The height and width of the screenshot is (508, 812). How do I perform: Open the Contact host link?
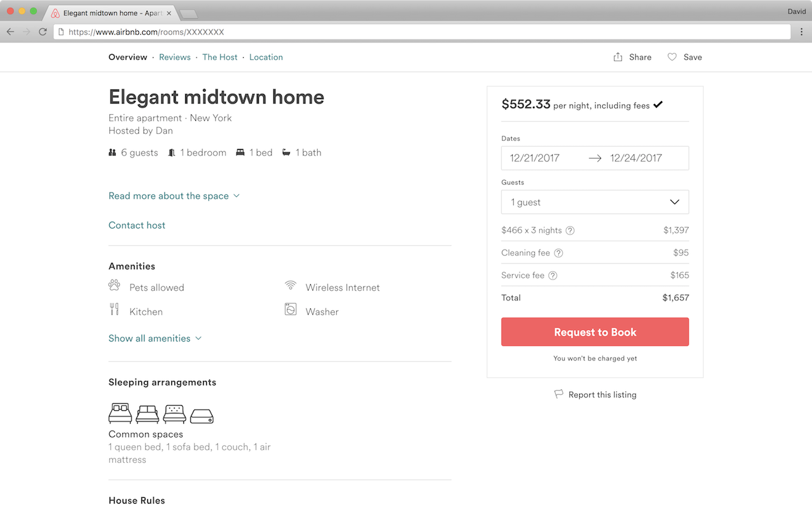pyautogui.click(x=136, y=225)
